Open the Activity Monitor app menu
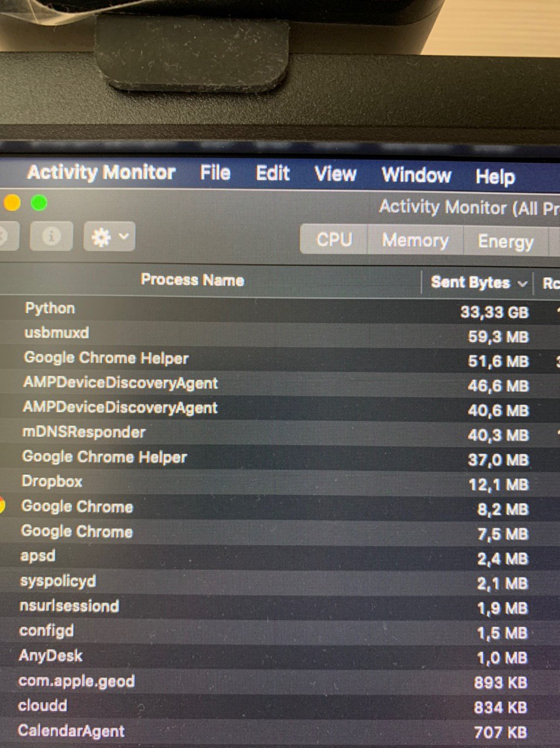 101,172
